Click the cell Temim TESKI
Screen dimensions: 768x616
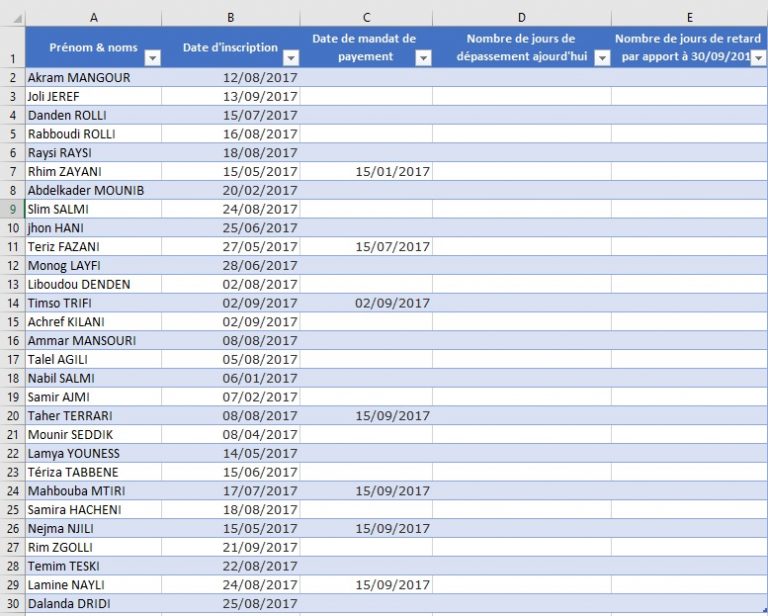[x=94, y=567]
